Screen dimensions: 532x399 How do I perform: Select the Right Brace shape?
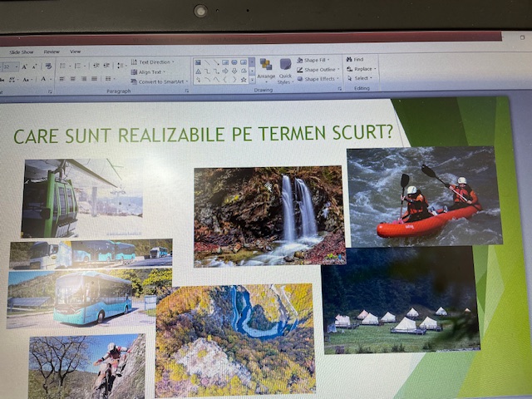234,80
